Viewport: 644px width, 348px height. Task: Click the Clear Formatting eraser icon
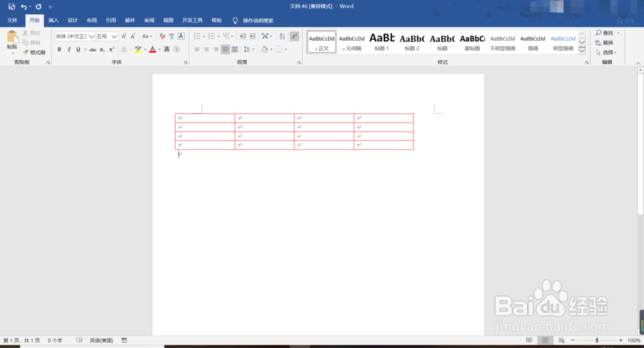(x=162, y=37)
